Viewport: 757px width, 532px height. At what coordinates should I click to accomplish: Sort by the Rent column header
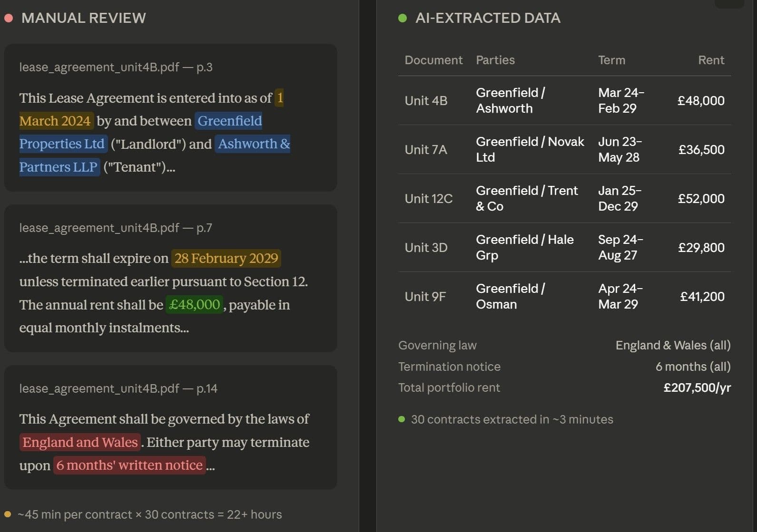pos(711,60)
